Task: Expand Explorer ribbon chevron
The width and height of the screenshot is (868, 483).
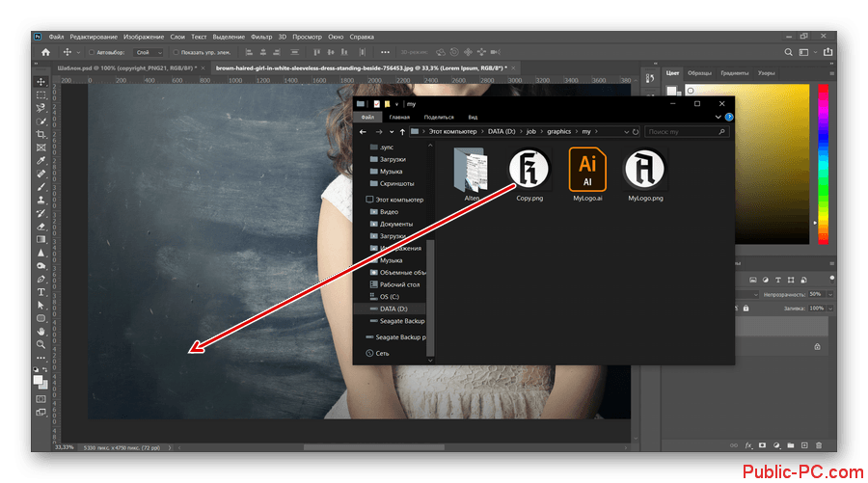Action: (x=718, y=118)
